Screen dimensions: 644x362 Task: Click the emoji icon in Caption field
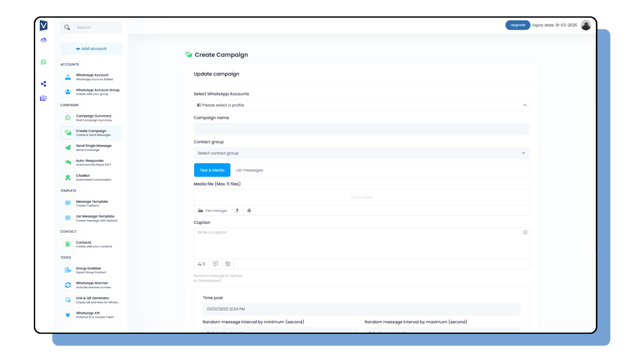(x=526, y=232)
